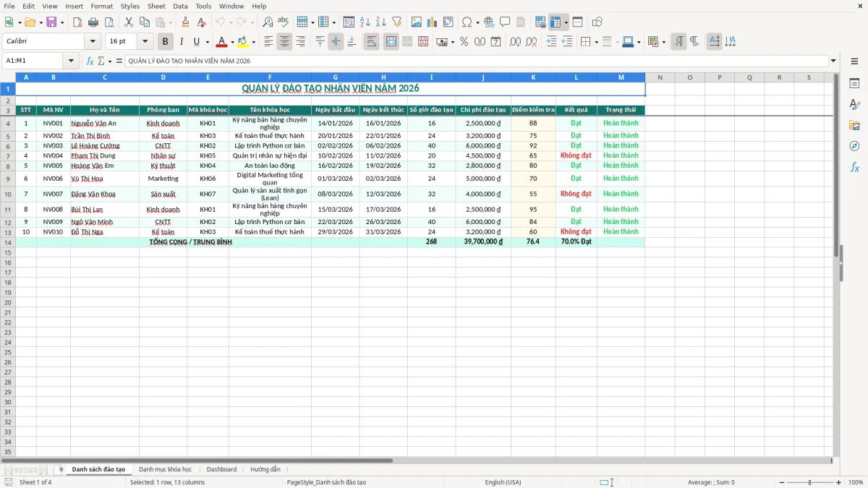The image size is (868, 488).
Task: Open Find and Replace
Action: click(268, 22)
